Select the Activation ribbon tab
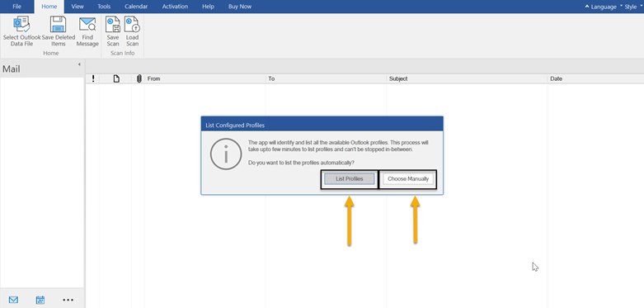The width and height of the screenshot is (644, 308). coord(176,7)
